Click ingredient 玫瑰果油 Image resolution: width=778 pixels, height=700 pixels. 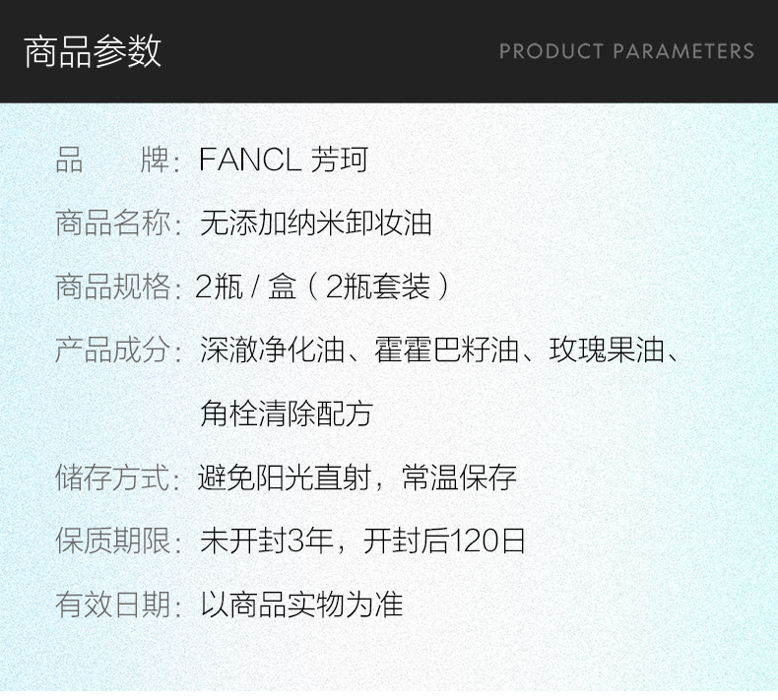coord(607,350)
